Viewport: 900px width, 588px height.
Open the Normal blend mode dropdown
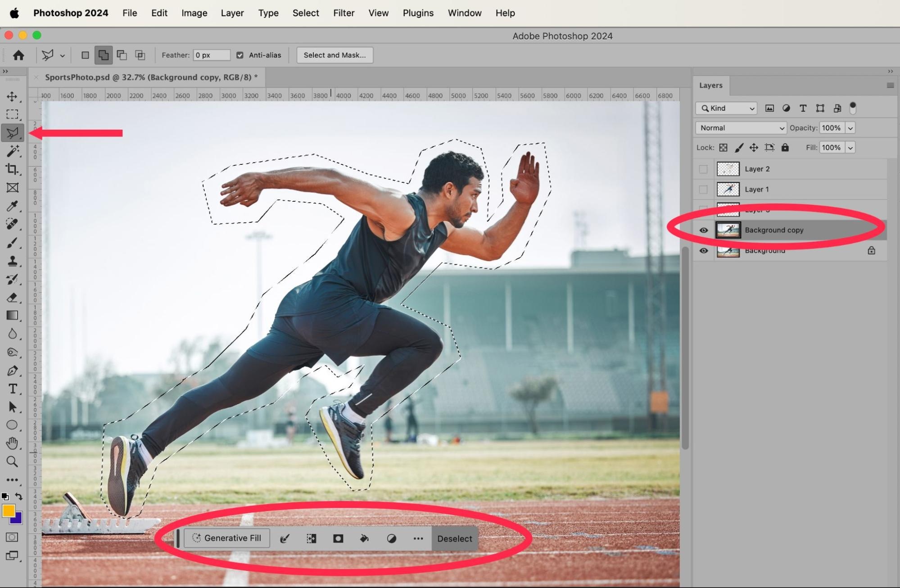[741, 128]
